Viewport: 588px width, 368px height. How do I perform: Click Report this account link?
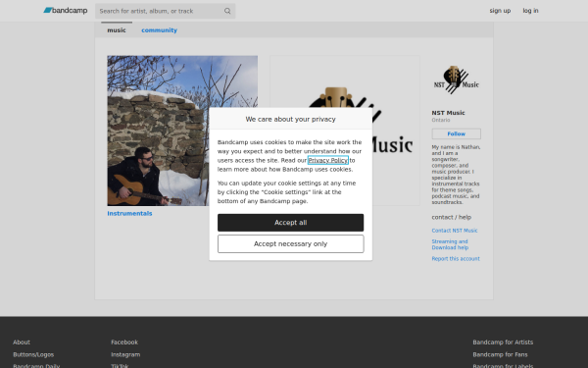(x=456, y=259)
